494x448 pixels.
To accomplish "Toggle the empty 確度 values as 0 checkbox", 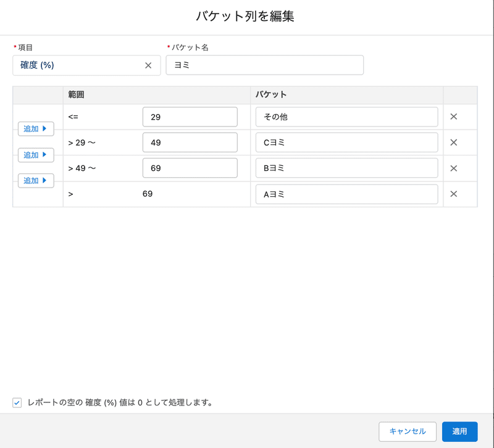I will coord(17,403).
